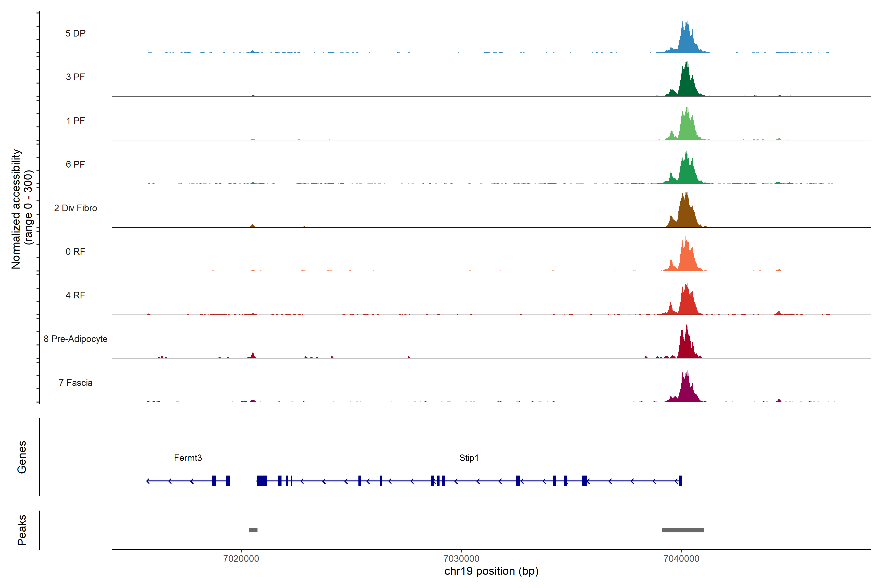882x588 pixels.
Task: Click the Stip1 gene name
Action: (469, 458)
